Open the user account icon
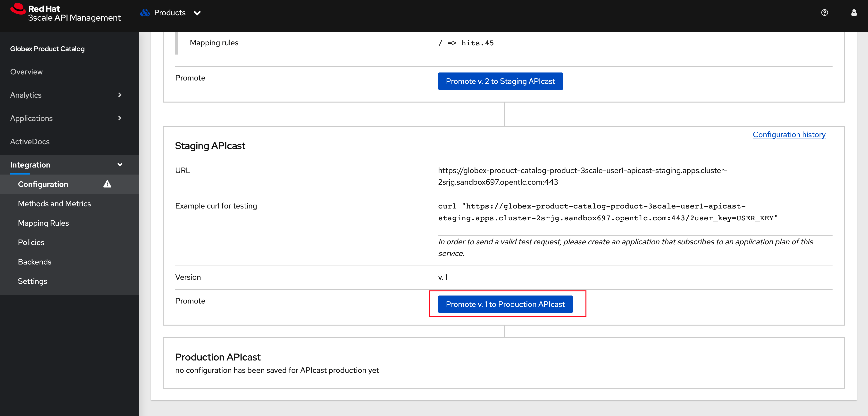The width and height of the screenshot is (868, 416). [x=853, y=13]
